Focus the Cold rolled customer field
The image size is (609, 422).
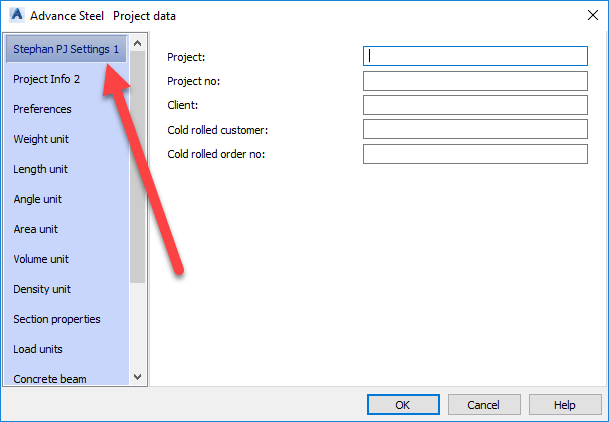coord(475,129)
